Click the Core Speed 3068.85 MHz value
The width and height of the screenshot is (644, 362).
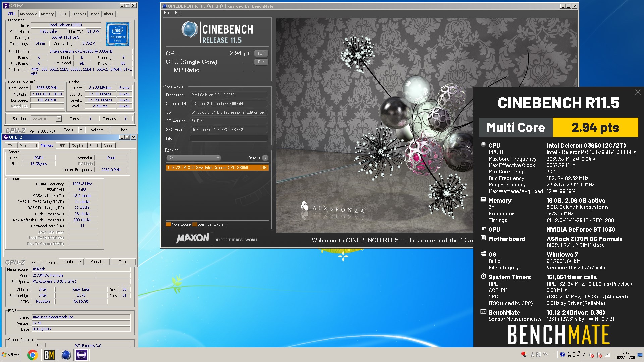(47, 88)
